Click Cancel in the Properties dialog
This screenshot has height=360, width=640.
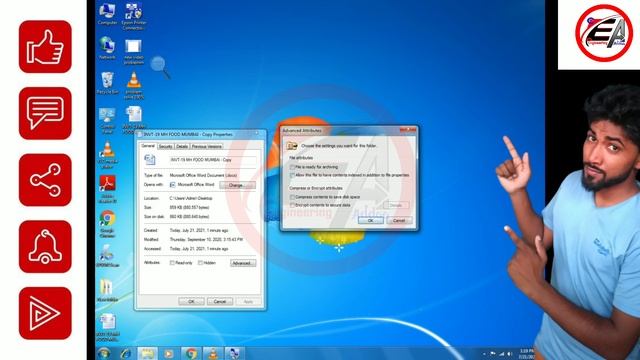[220, 302]
